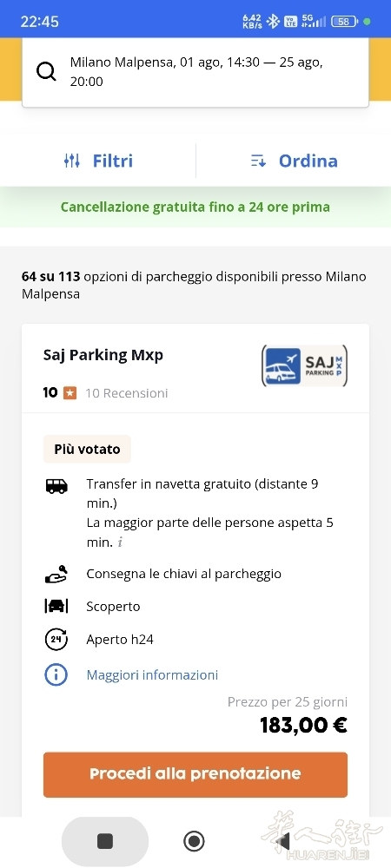Open the Filtri menu
This screenshot has width=391, height=868.
tap(98, 161)
